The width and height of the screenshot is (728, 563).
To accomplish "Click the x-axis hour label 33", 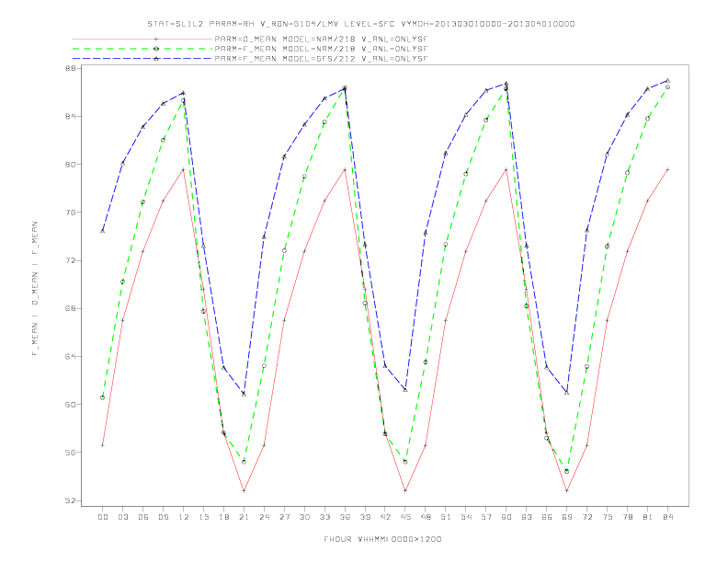I will 324,517.
